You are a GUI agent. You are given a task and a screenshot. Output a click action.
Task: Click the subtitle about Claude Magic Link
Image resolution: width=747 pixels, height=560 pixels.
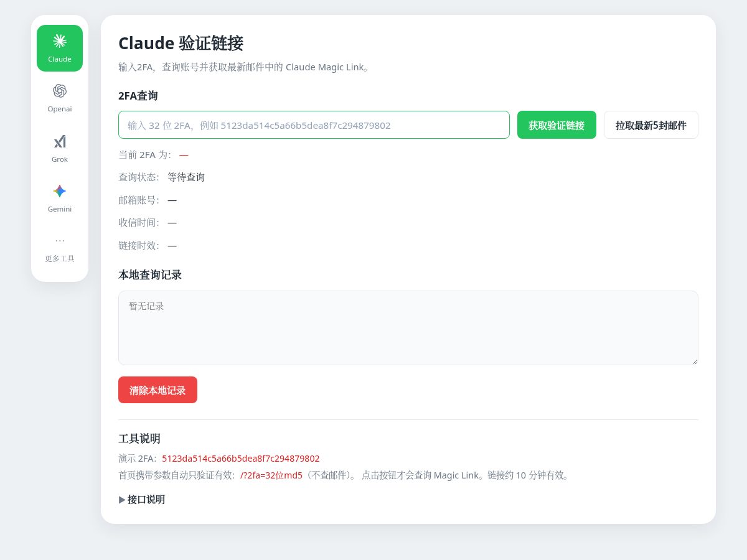(x=245, y=67)
